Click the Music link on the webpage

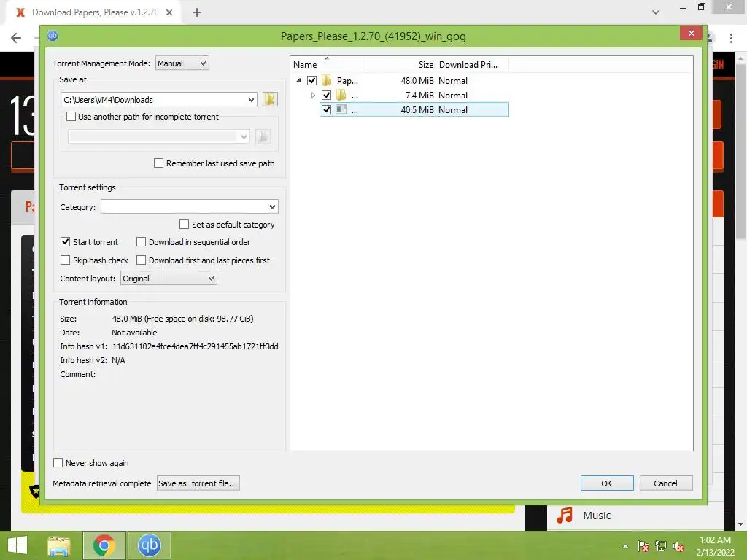tap(597, 516)
